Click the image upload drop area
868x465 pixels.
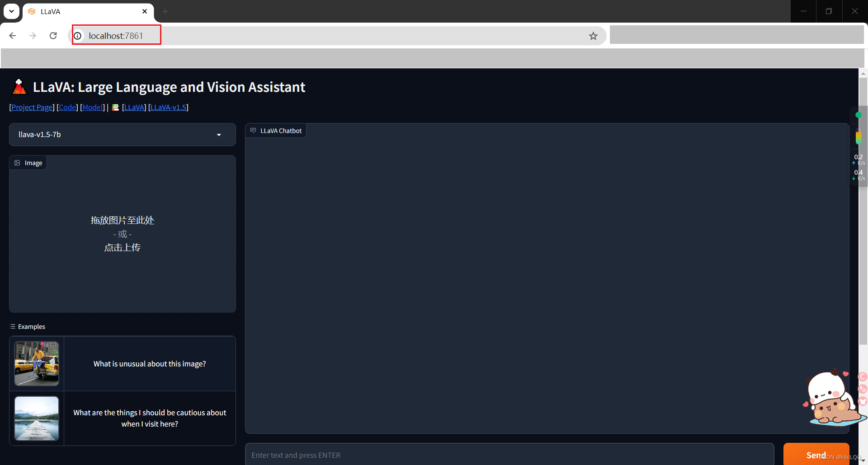pyautogui.click(x=122, y=234)
